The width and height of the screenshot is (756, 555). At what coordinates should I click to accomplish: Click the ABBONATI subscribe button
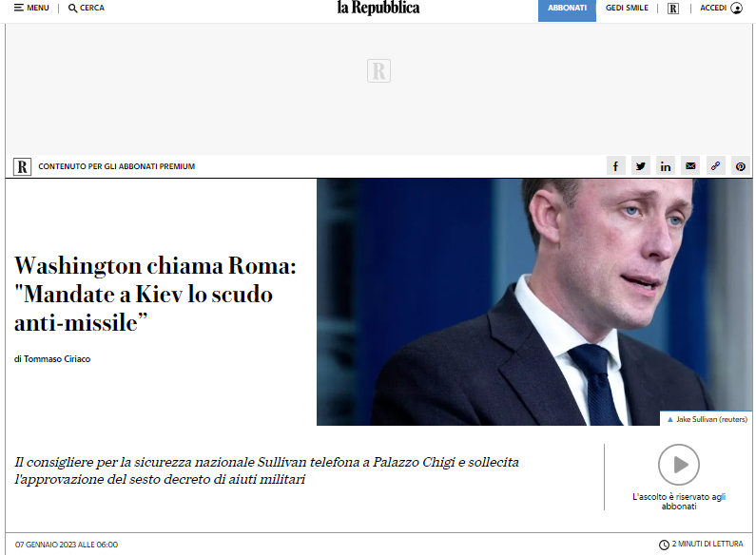point(567,10)
